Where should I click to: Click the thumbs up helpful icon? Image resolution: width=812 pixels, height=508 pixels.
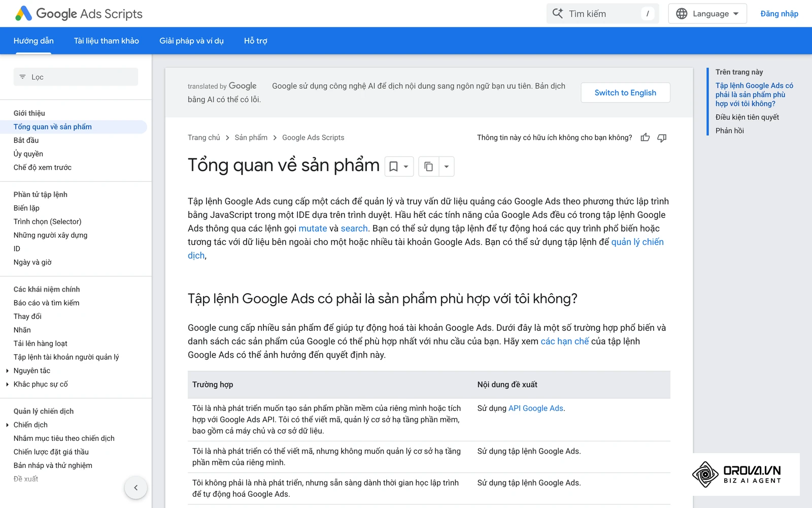click(645, 138)
